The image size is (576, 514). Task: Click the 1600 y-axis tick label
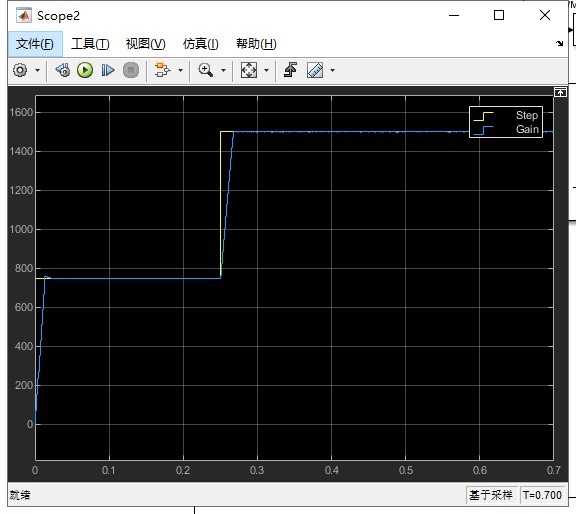[21, 112]
